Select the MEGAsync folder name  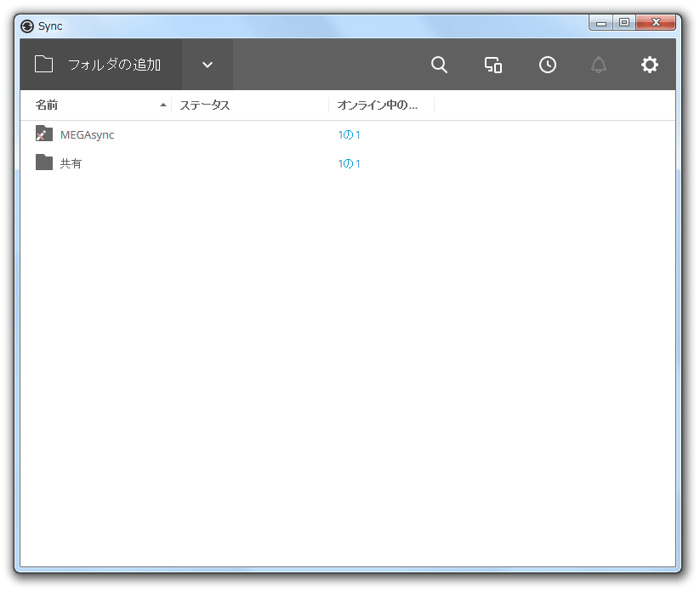(x=87, y=135)
